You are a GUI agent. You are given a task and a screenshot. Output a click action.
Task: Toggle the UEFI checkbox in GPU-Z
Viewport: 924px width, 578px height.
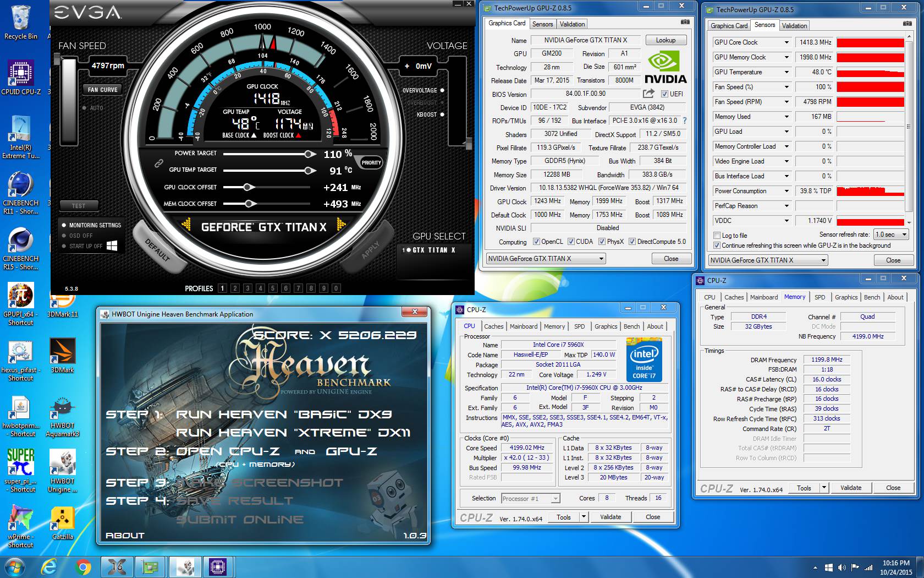coord(664,94)
